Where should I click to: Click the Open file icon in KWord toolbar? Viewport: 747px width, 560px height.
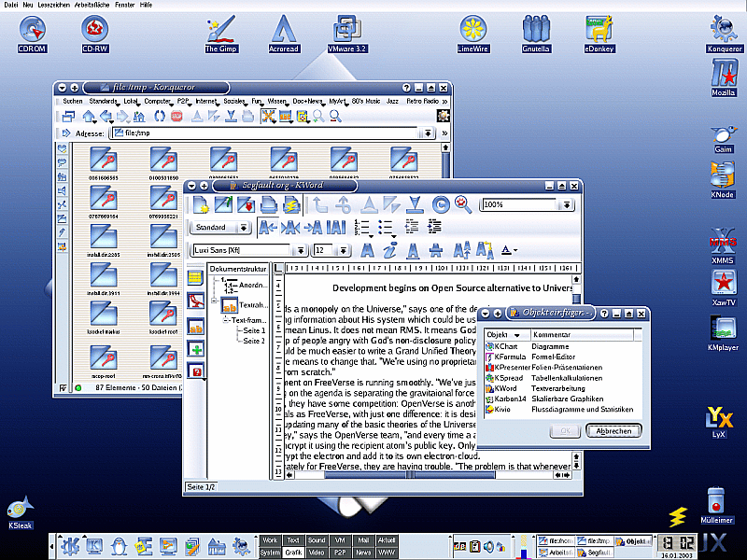(223, 204)
